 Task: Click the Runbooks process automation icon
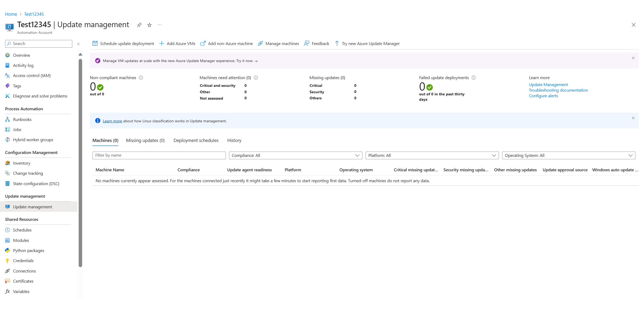pos(8,119)
